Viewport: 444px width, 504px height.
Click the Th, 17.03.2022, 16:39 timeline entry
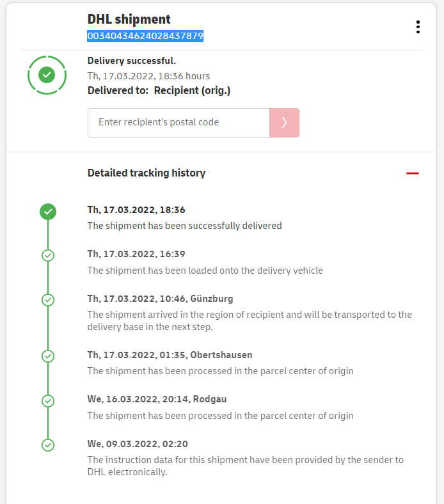coord(136,254)
